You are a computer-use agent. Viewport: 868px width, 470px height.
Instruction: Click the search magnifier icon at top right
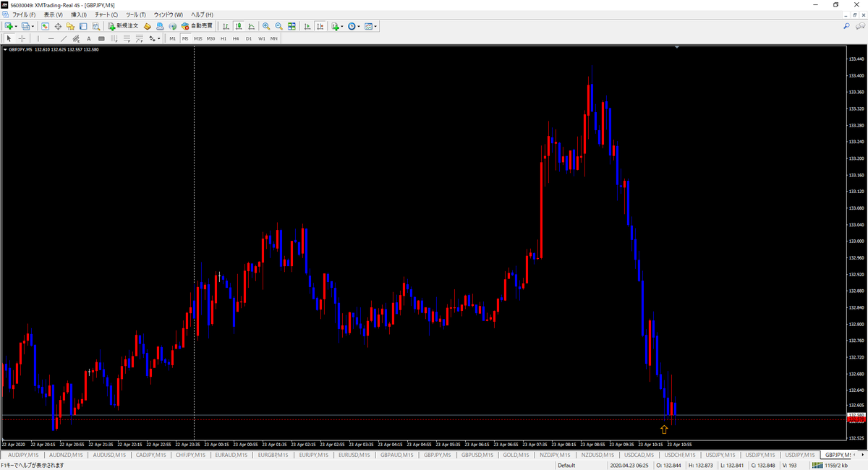pos(847,26)
